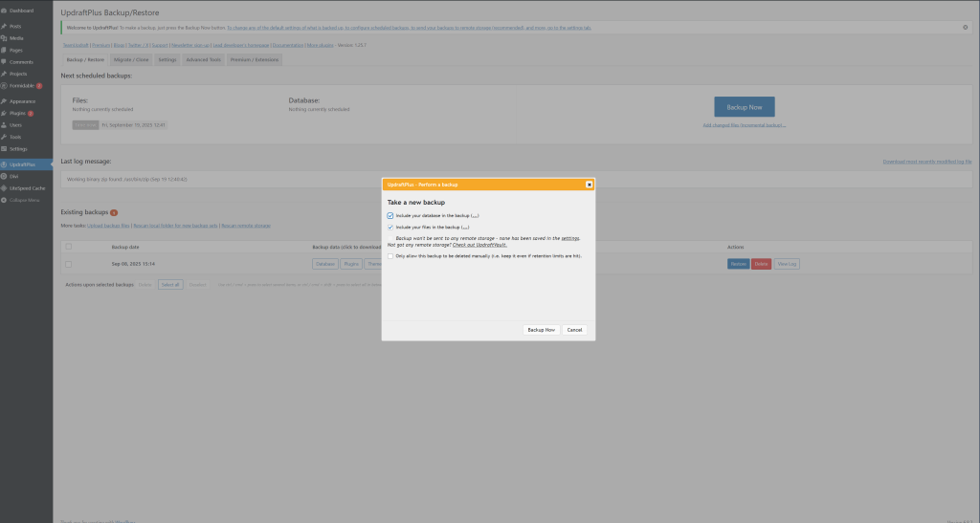
Task: Cancel the Perform a backup dialog
Action: pyautogui.click(x=574, y=329)
